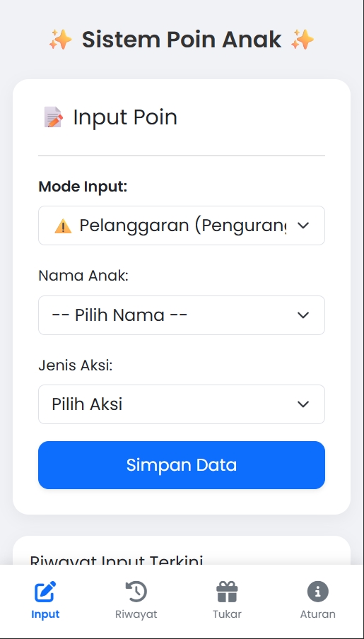Viewport: 364px width, 639px height.
Task: Click the memo pencil icon beside Input Poin
Action: pos(53,117)
